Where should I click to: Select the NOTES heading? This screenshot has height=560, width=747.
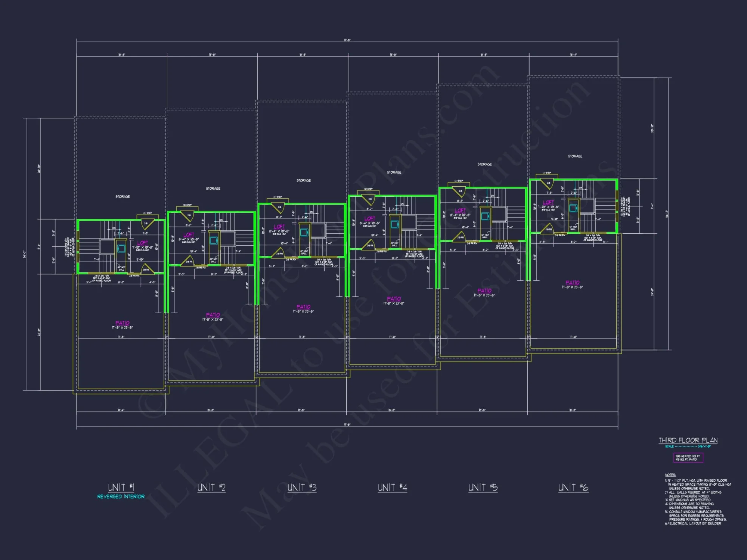point(670,475)
